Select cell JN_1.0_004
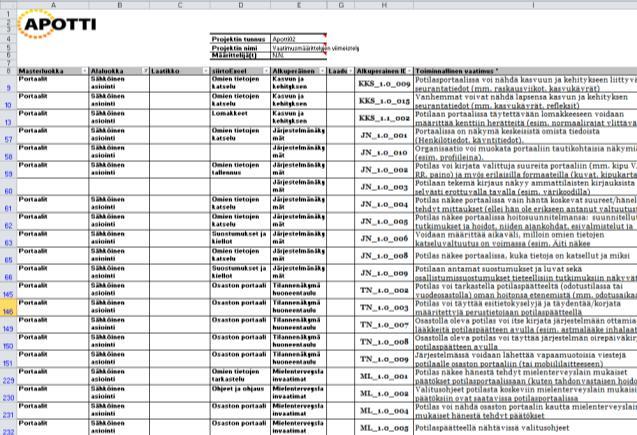 point(384,204)
